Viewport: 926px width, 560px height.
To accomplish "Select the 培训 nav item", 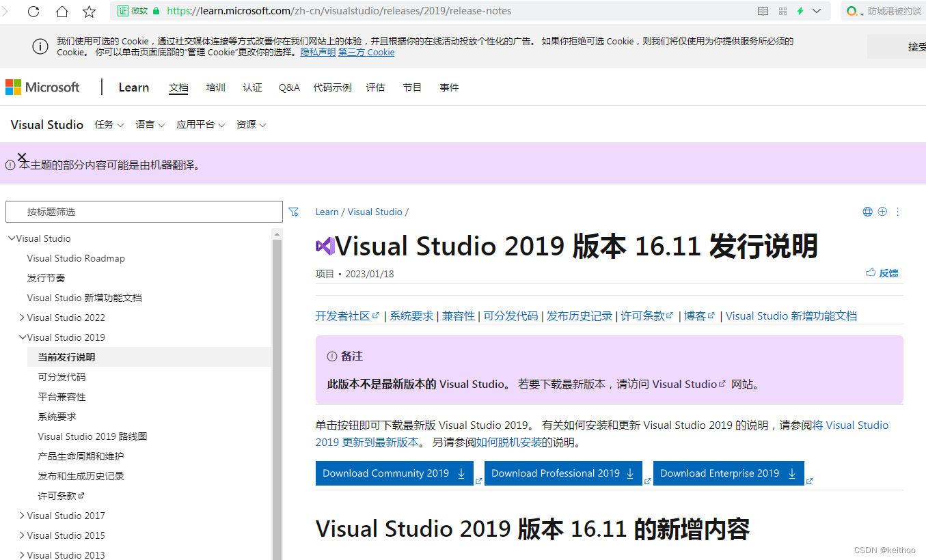I will click(x=216, y=87).
